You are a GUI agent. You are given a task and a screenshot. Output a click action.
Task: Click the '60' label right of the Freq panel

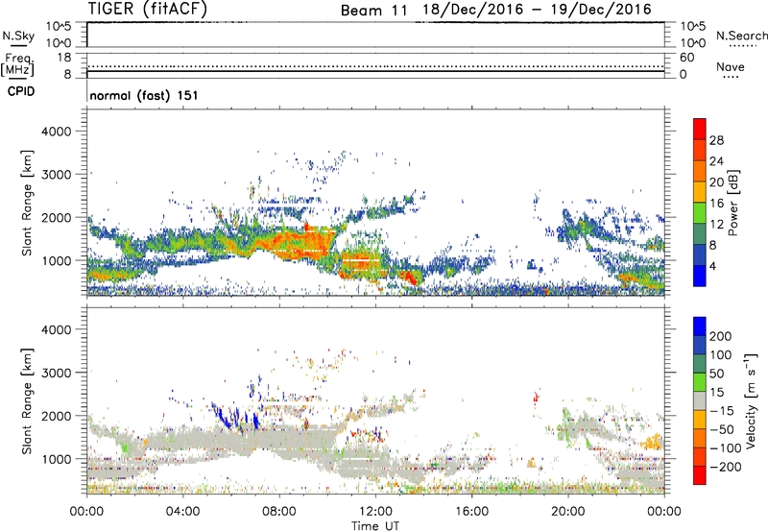(x=687, y=58)
